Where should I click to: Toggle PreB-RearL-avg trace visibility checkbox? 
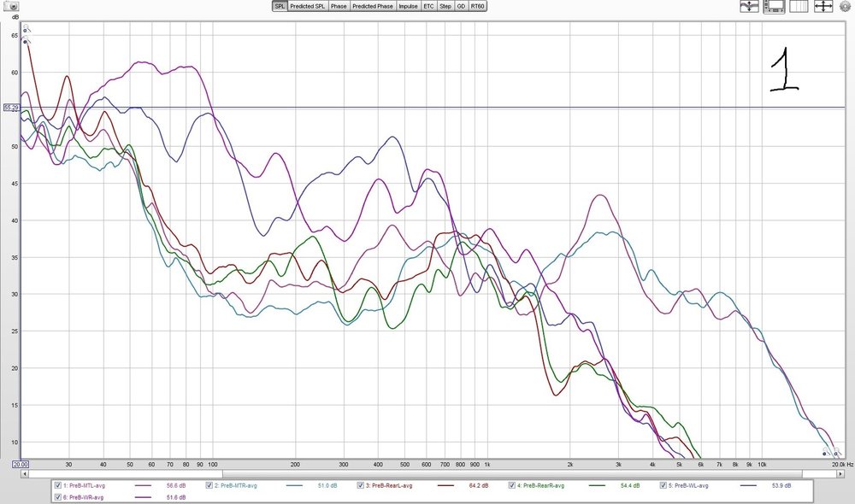[361, 485]
